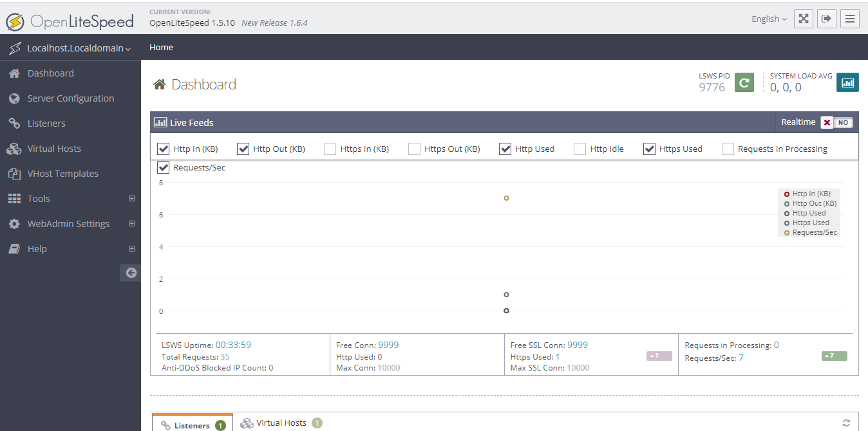
Task: Toggle fullscreen mode icon in header
Action: pos(803,19)
